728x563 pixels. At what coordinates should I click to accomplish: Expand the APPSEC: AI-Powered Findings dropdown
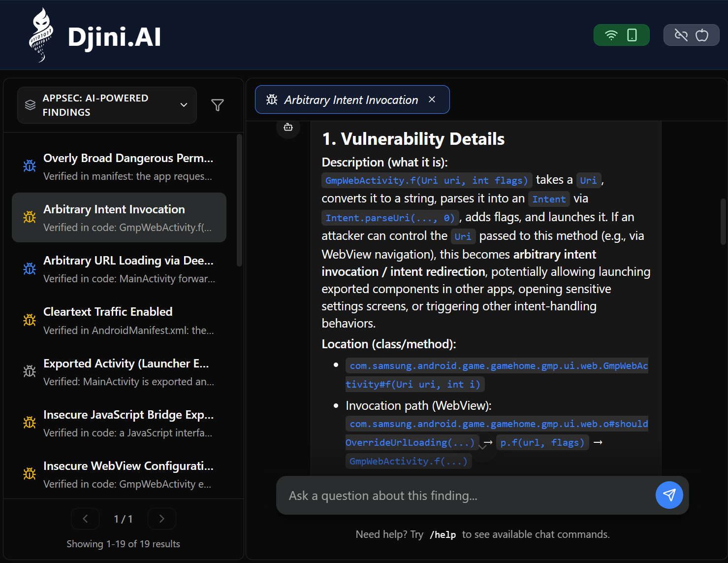tap(107, 105)
